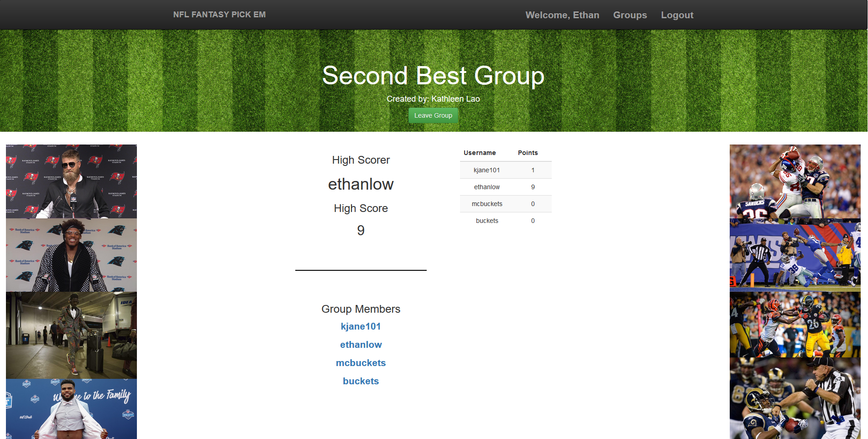The width and height of the screenshot is (868, 439).
Task: Click the Giants vs Cowboys one-handed catch photo
Action: [795, 255]
